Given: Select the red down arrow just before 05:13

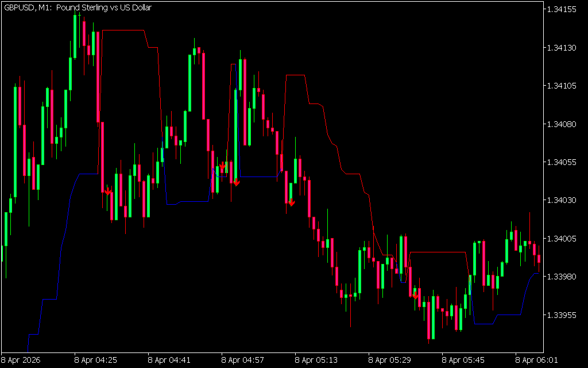Looking at the screenshot, I should click(291, 202).
